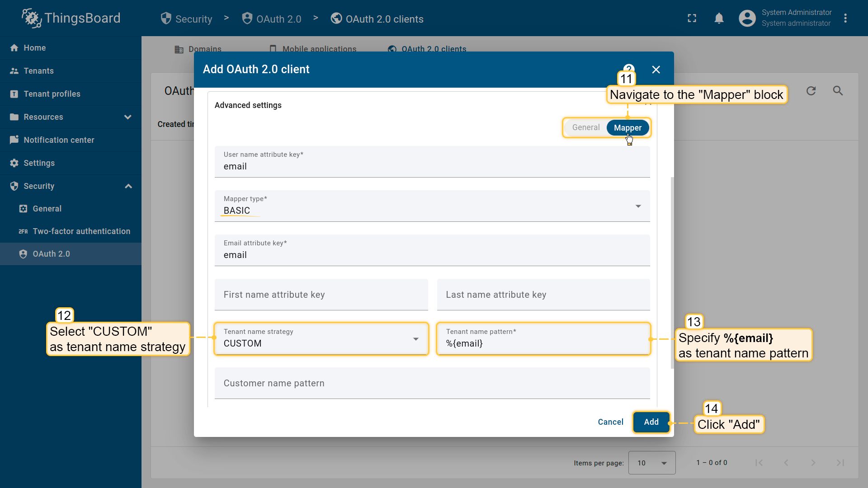Open Tenant profiles menu item
The width and height of the screenshot is (868, 488).
(52, 94)
